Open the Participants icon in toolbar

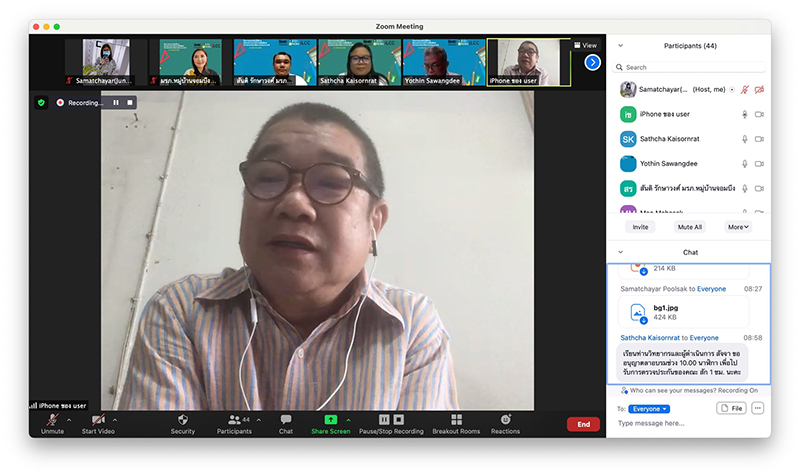pyautogui.click(x=234, y=419)
